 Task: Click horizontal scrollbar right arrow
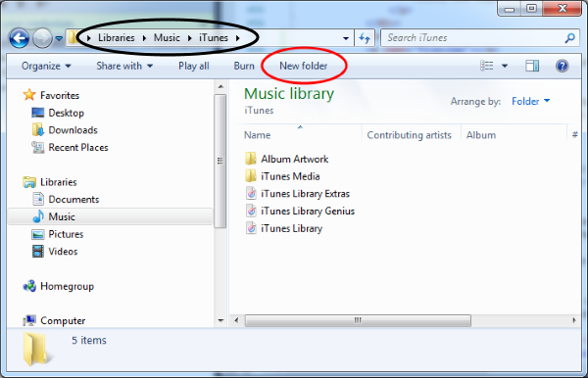click(x=574, y=320)
